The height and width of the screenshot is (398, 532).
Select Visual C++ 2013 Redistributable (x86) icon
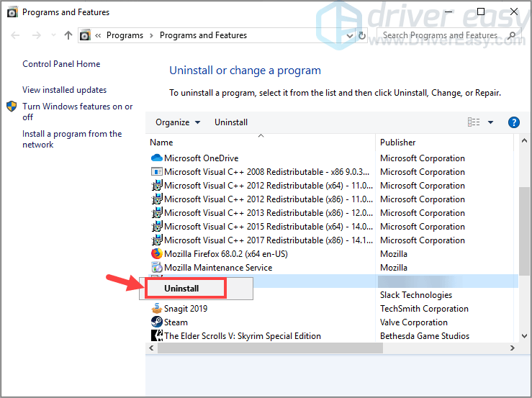[x=157, y=213]
